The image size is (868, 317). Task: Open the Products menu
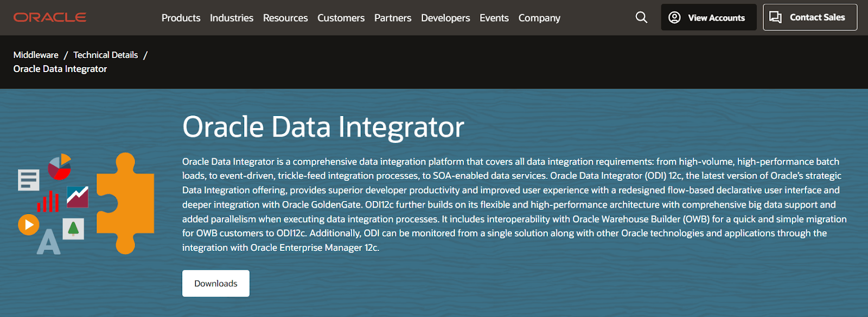181,17
